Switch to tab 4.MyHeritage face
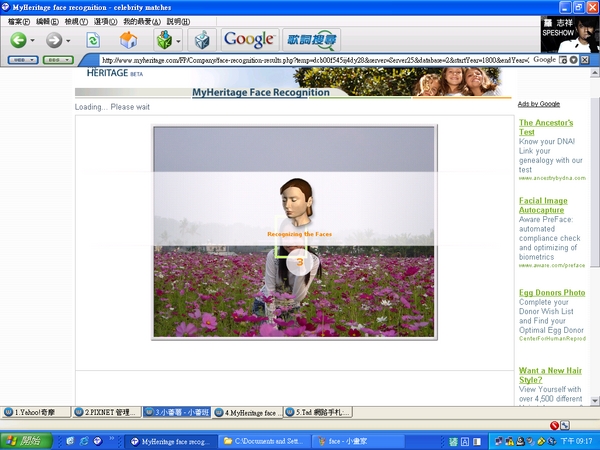Viewport: 600px width, 450px height. (x=248, y=412)
